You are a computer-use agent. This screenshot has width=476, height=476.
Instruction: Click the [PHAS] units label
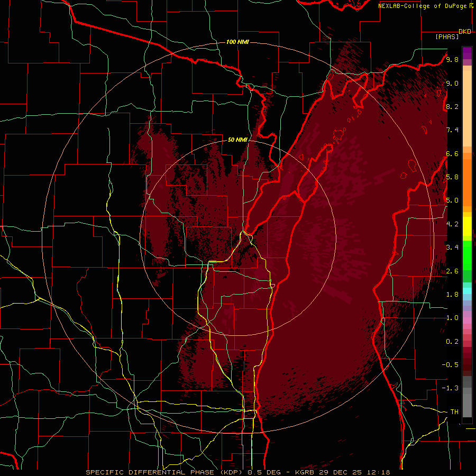(x=447, y=37)
